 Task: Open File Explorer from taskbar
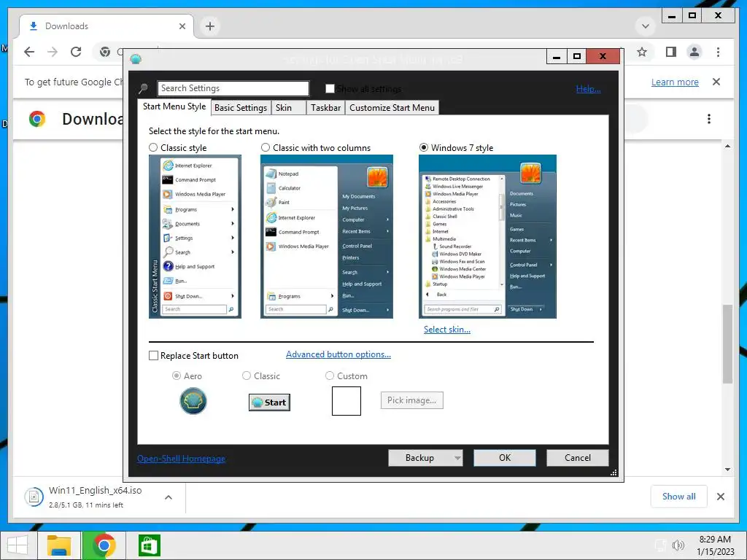59,545
